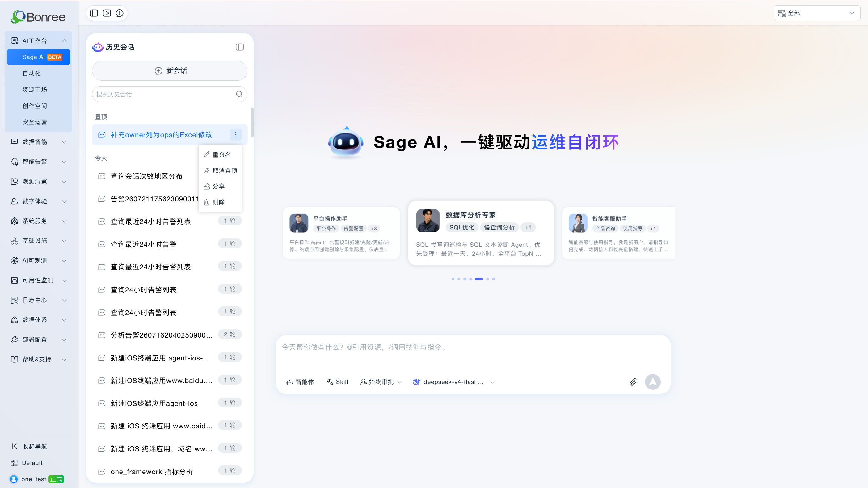Click the plus-circle icon in top toolbar
868x488 pixels.
[120, 13]
